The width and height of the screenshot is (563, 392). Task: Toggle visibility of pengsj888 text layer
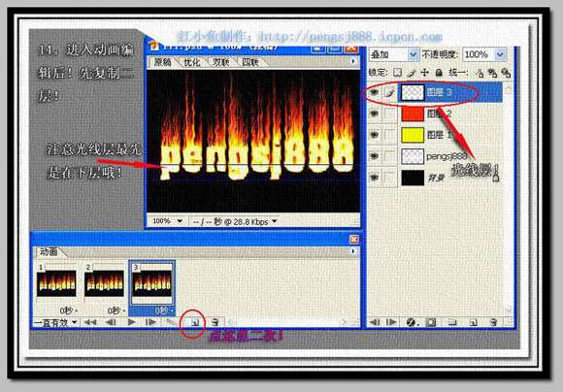coord(374,156)
